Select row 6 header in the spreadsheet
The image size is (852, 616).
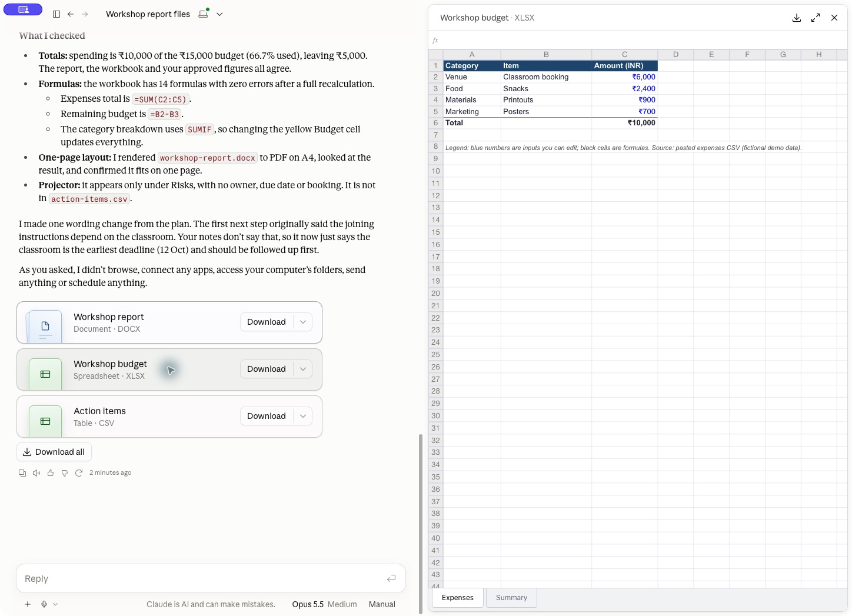point(435,123)
